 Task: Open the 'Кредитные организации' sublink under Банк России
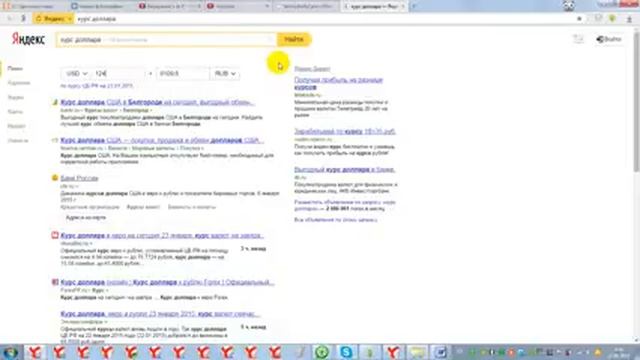click(90, 207)
